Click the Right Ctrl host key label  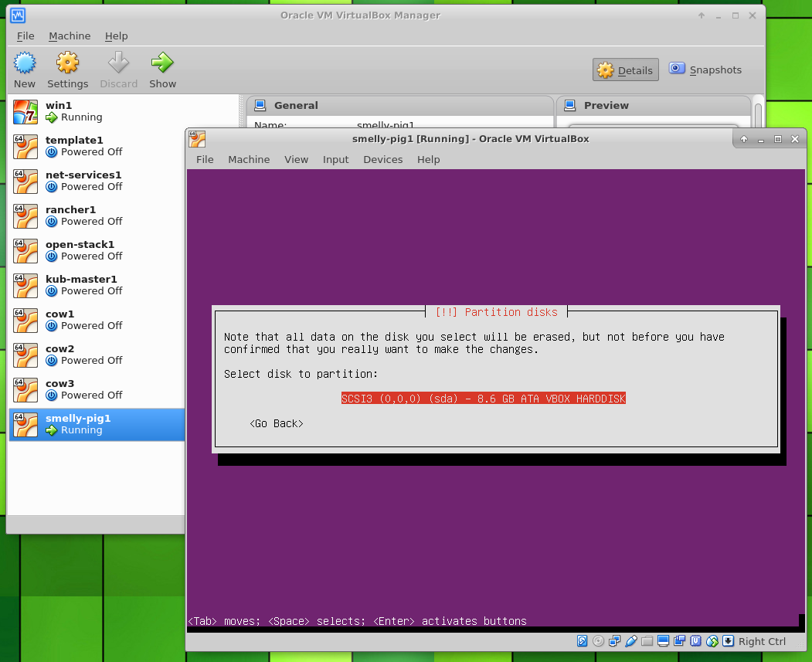click(762, 641)
